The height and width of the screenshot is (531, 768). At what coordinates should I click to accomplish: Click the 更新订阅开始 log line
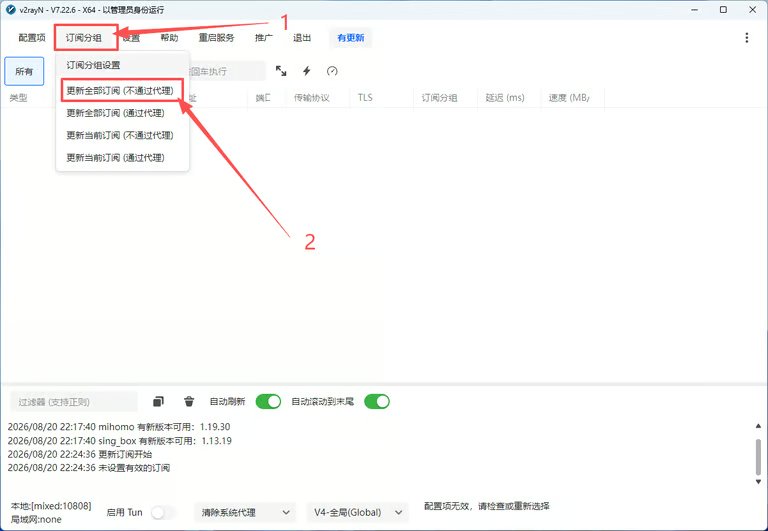pyautogui.click(x=80, y=454)
